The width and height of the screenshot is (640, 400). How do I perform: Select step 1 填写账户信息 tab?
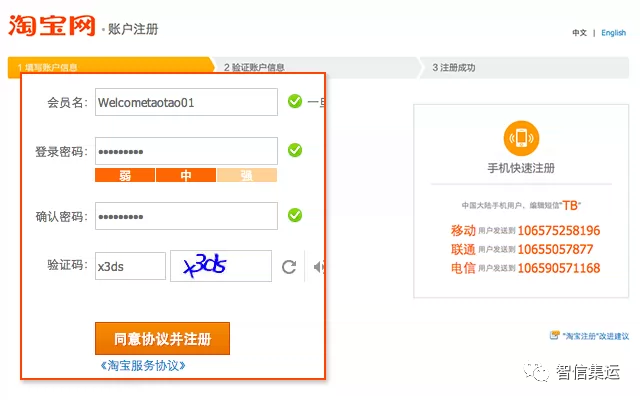[x=110, y=67]
